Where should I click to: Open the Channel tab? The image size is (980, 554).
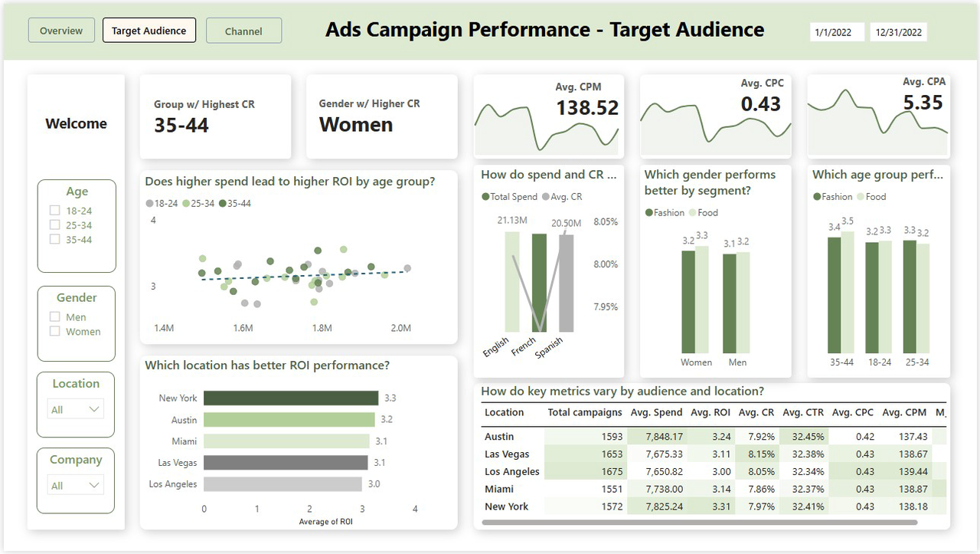pos(243,31)
